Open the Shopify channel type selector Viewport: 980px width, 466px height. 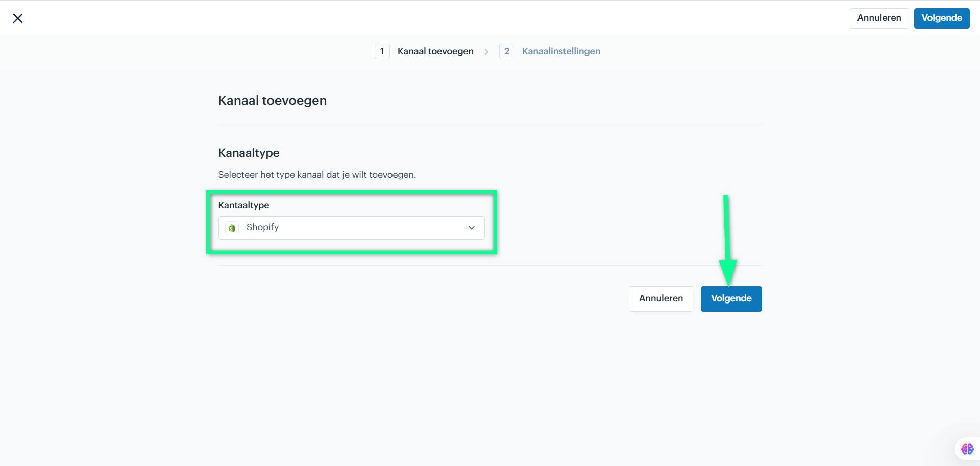click(351, 228)
